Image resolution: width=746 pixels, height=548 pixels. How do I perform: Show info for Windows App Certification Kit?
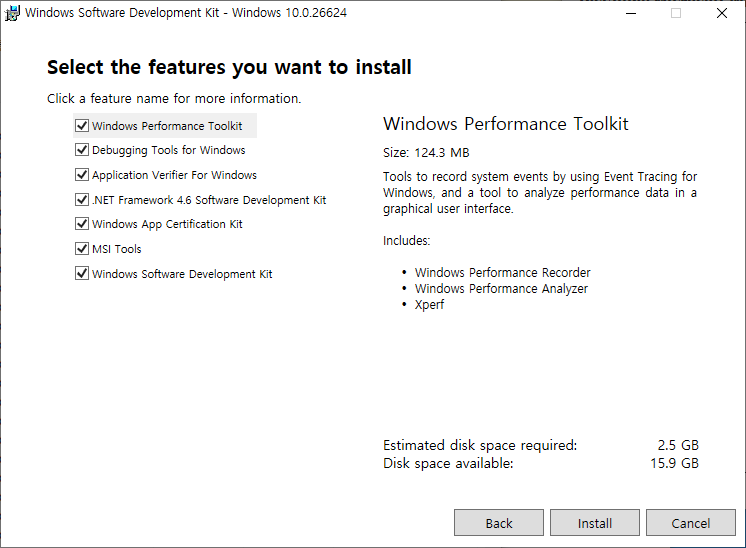(167, 224)
